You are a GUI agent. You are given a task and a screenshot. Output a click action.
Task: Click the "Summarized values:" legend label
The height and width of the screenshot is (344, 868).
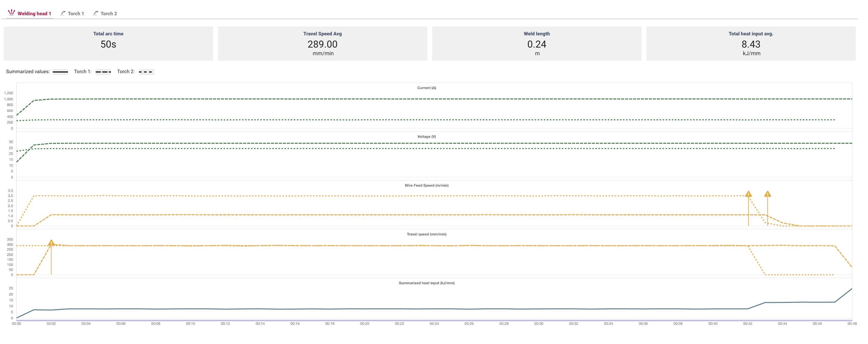(28, 71)
